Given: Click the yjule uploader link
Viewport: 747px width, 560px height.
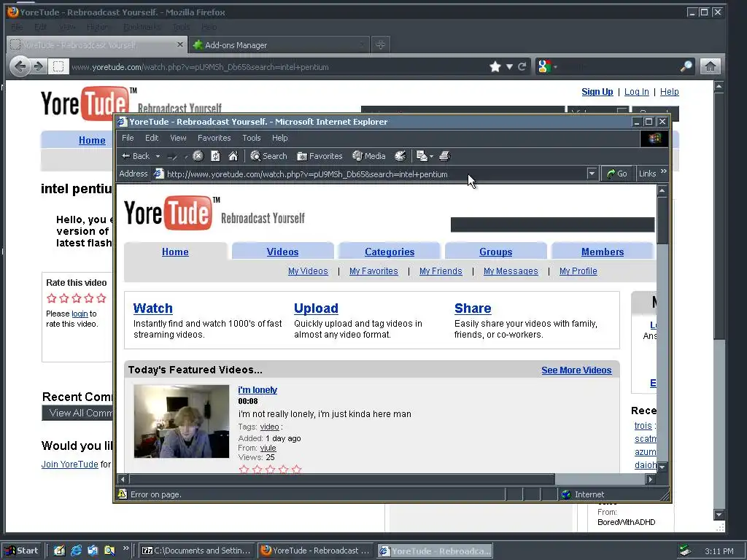Looking at the screenshot, I should point(268,448).
